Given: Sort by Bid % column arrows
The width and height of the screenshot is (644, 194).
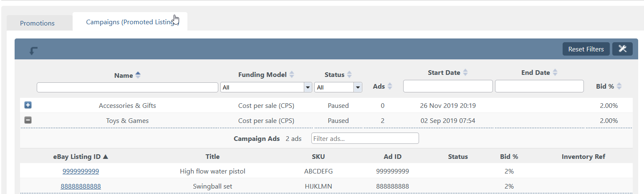Looking at the screenshot, I should coord(619,86).
